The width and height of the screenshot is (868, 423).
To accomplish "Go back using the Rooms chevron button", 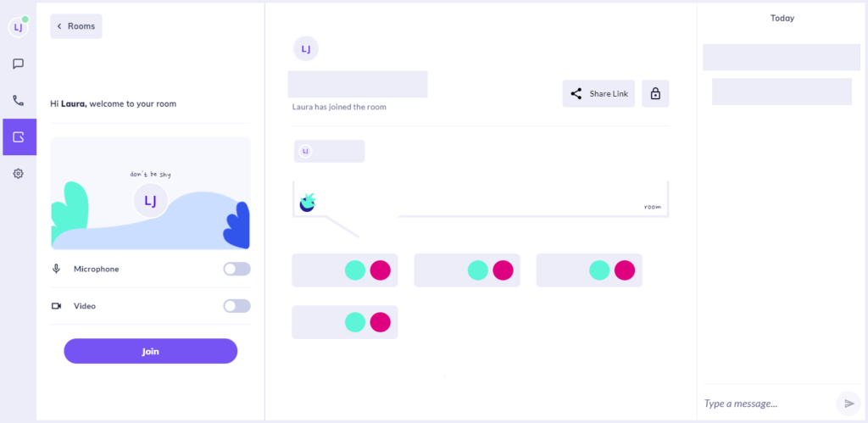I will (x=76, y=26).
